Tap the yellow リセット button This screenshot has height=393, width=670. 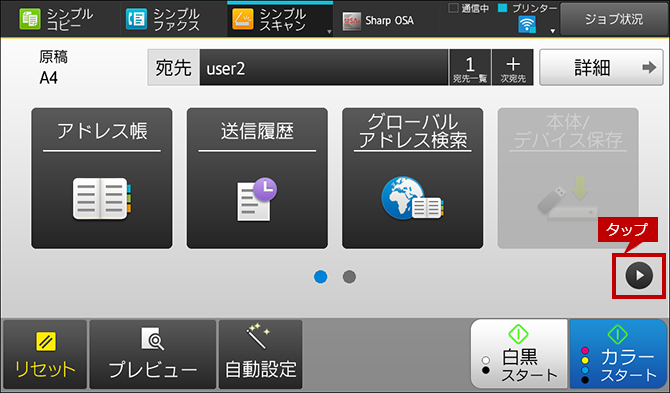[x=45, y=354]
